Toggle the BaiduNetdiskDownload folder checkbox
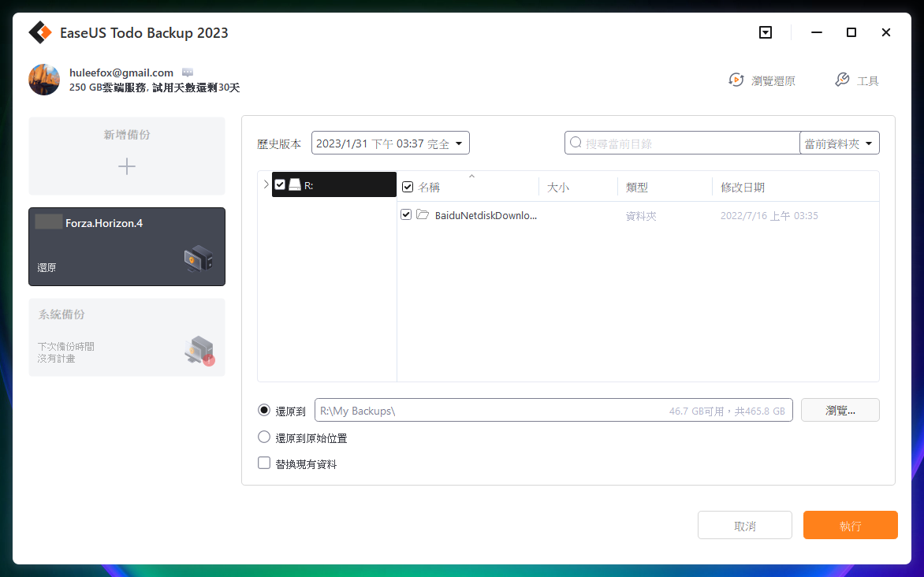 (x=406, y=214)
